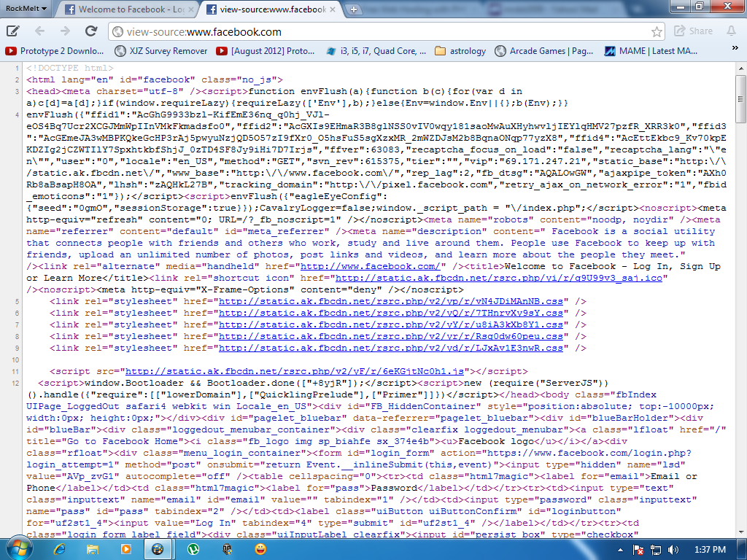The image size is (747, 560).
Task: Click the vertical scrollbar thumb
Action: [740, 99]
